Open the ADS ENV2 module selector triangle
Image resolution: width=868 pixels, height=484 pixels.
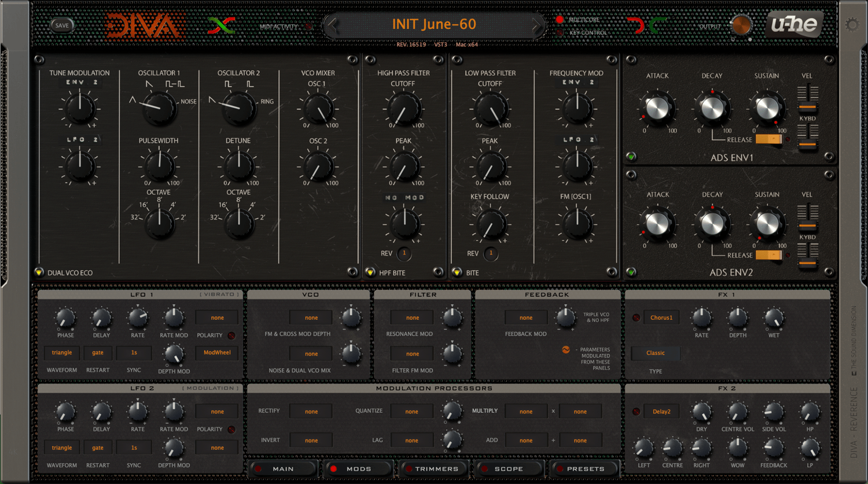[631, 272]
